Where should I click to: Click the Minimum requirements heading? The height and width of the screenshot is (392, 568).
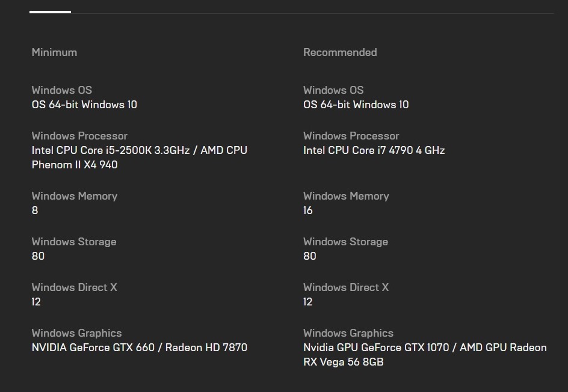(x=54, y=52)
